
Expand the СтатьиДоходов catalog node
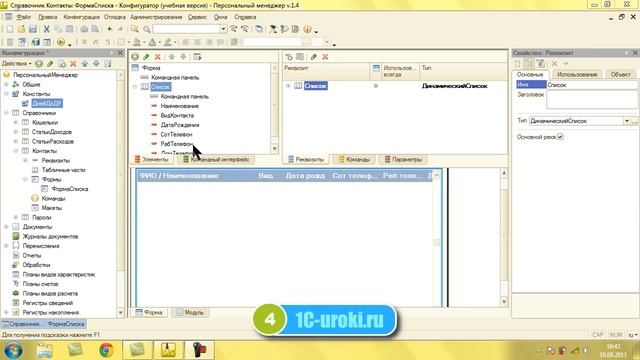16,132
